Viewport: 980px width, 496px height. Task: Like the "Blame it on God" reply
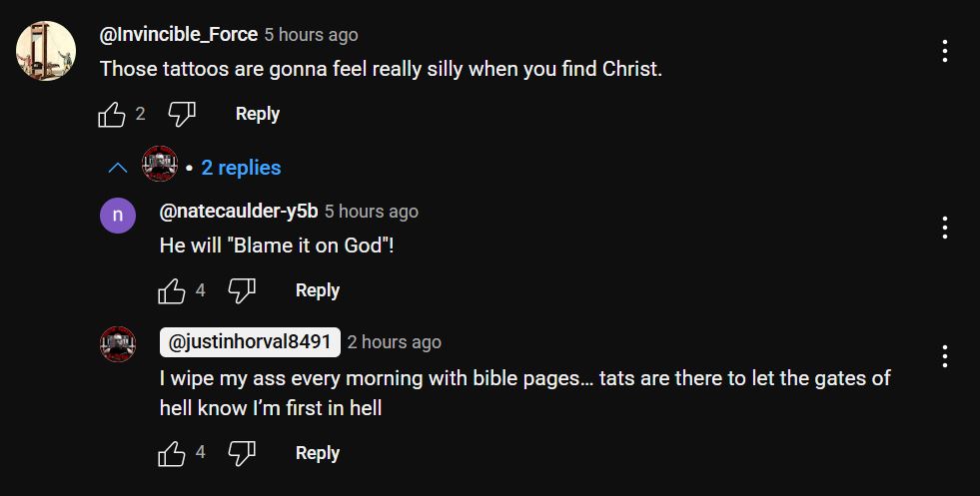[172, 291]
